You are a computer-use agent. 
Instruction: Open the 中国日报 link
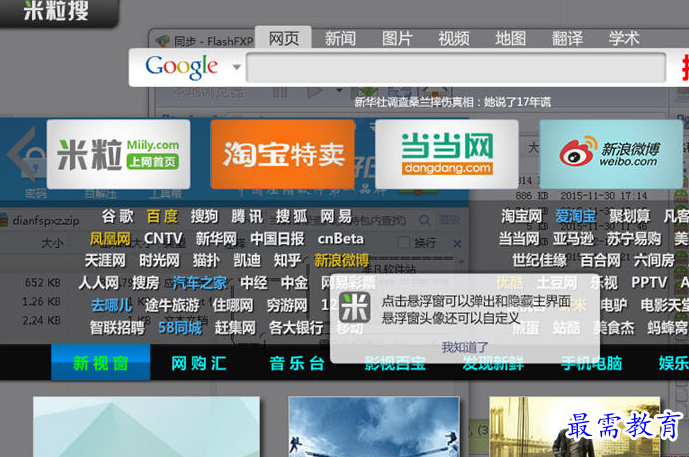point(277,239)
